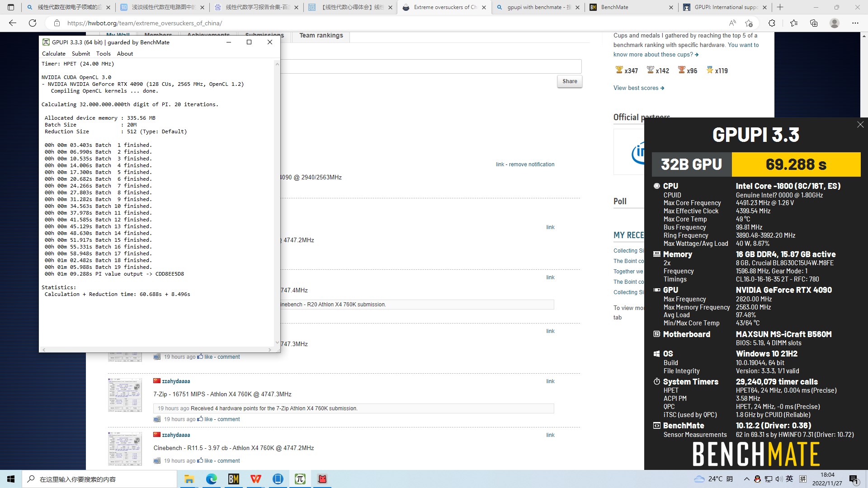Open Microsoft Edge from the taskbar
868x488 pixels.
tap(211, 479)
